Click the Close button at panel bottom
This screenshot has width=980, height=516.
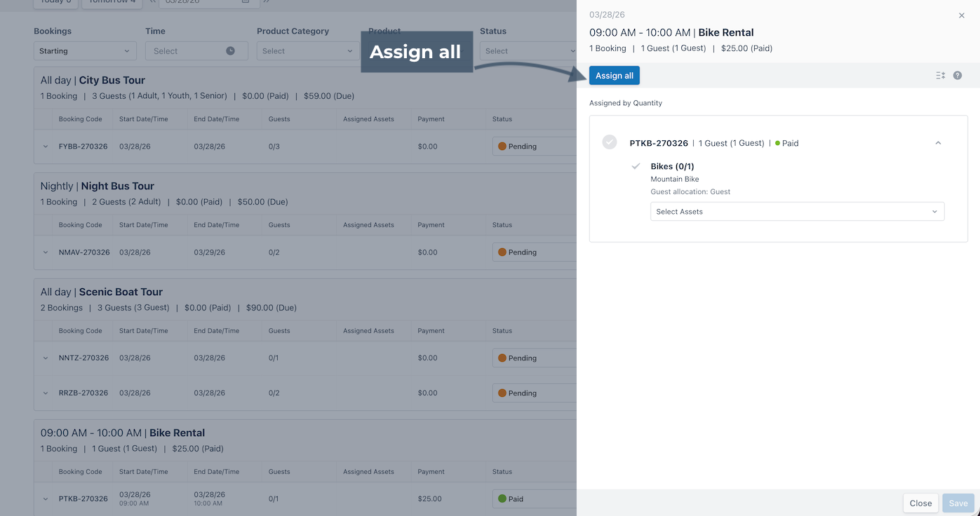[920, 503]
